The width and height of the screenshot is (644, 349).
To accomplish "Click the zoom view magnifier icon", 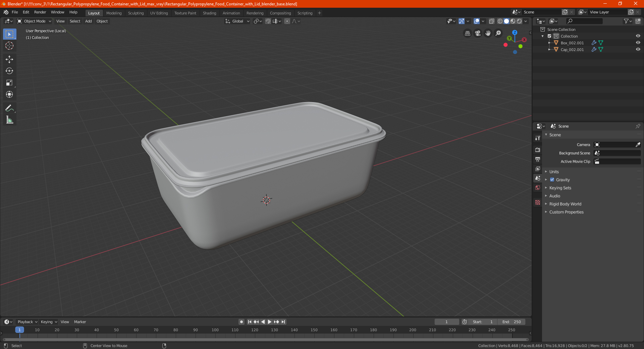I will point(498,33).
